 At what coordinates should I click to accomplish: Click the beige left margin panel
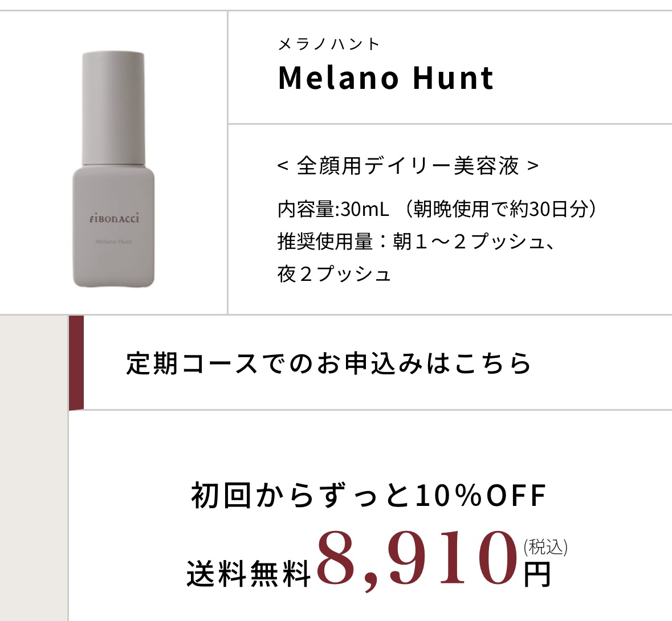tap(34, 468)
